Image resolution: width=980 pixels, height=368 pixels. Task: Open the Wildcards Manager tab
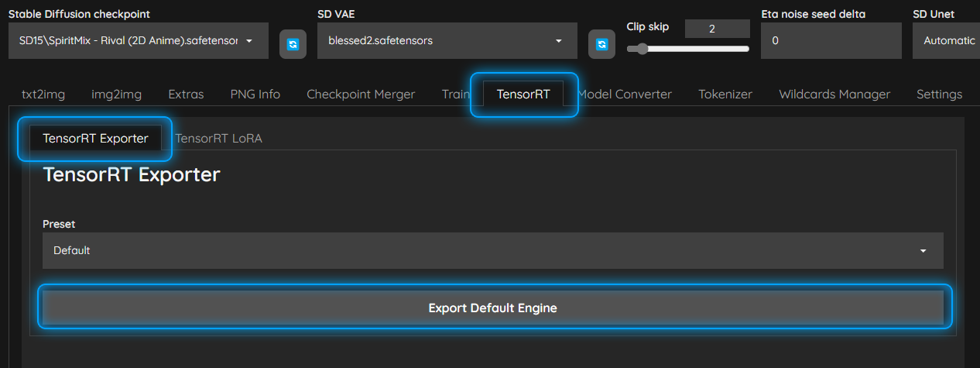click(x=834, y=94)
